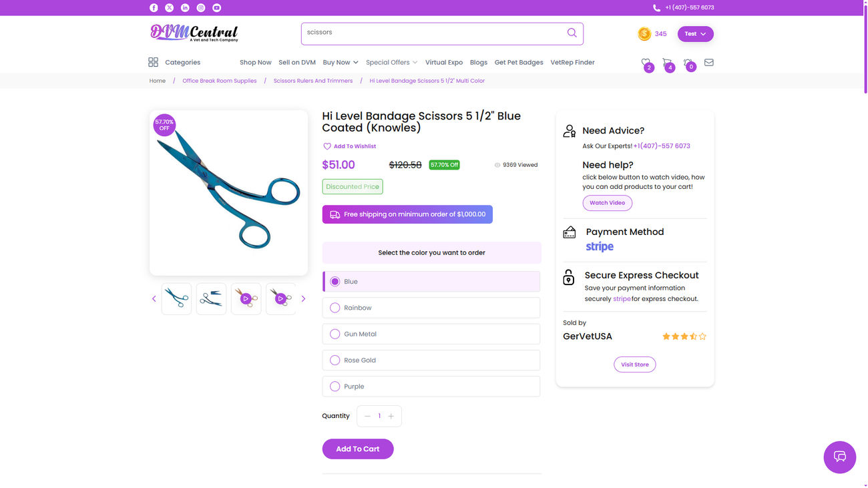868x488 pixels.
Task: Open the messages envelope icon
Action: point(709,63)
